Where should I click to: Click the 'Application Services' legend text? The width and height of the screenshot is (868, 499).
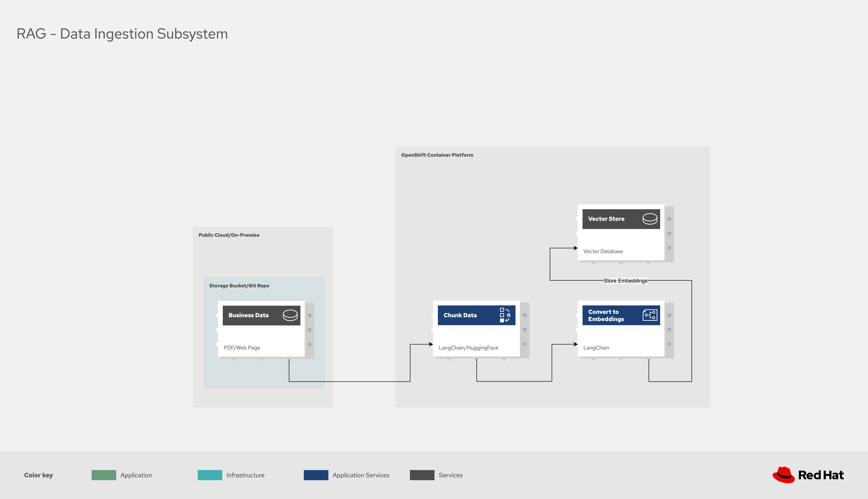361,475
